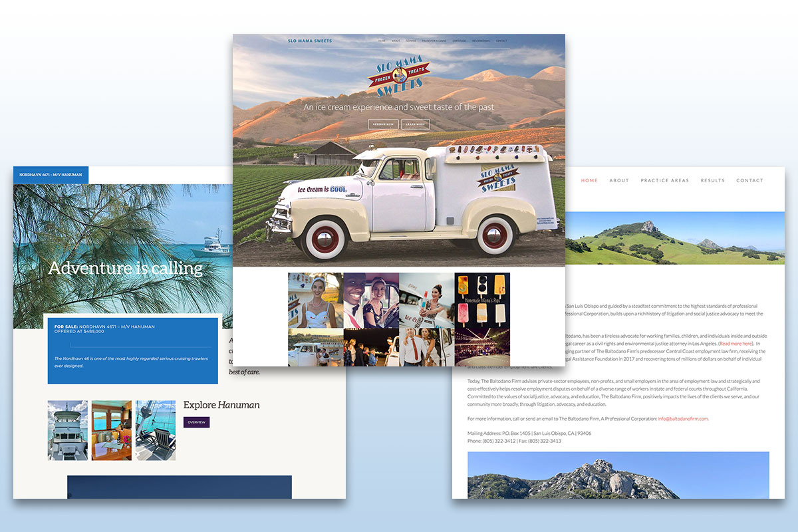This screenshot has height=532, width=798.
Task: Click the OVERVIEW button under Explore Hanuman
Action: [x=196, y=422]
